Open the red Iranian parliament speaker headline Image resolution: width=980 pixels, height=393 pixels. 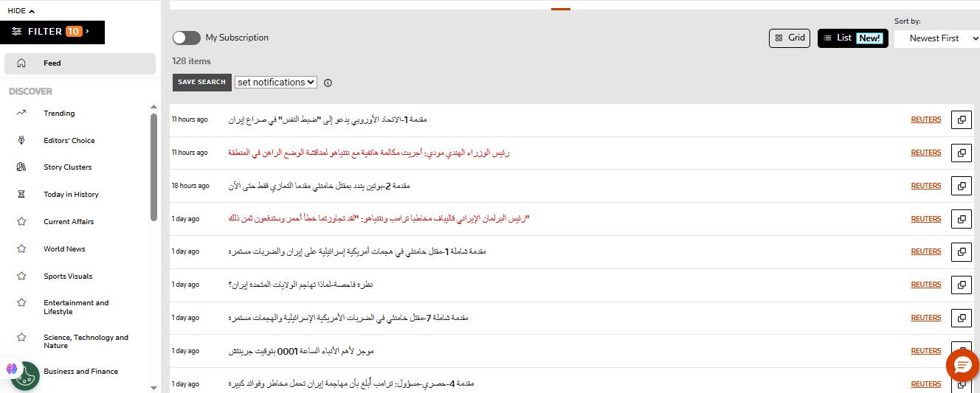(x=379, y=219)
